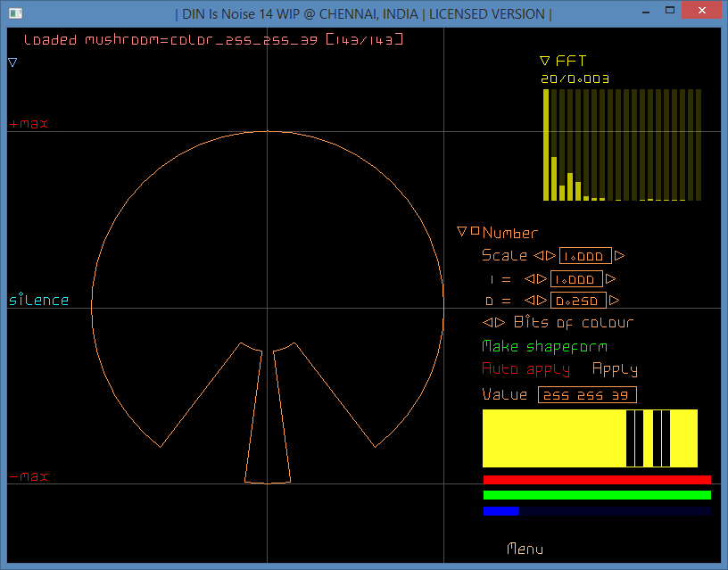Increase Scale with right stepper arrow
The image size is (728, 570).
[x=618, y=255]
